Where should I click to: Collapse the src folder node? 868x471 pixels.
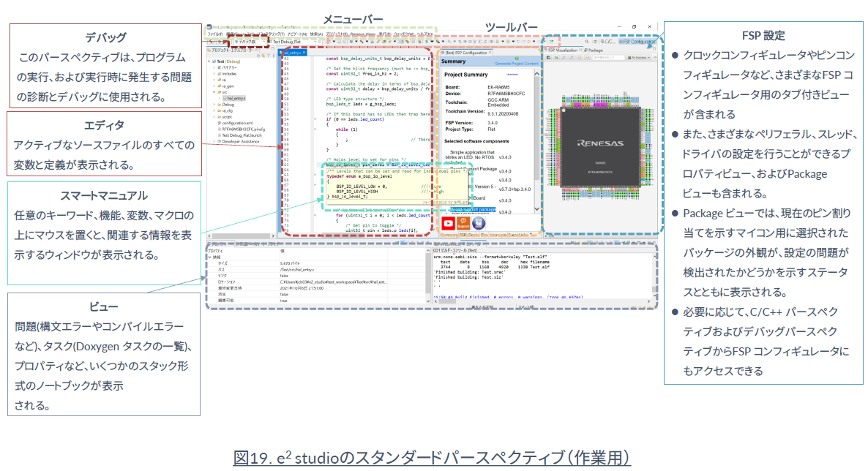(214, 92)
